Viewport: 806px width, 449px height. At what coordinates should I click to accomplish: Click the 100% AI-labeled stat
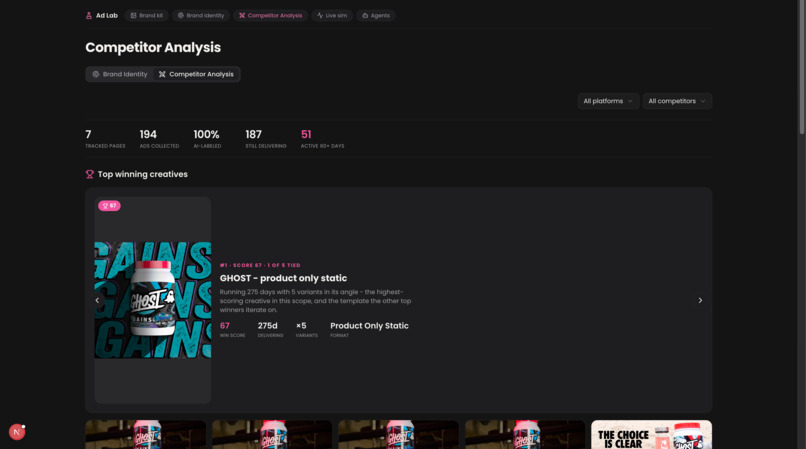(x=207, y=139)
